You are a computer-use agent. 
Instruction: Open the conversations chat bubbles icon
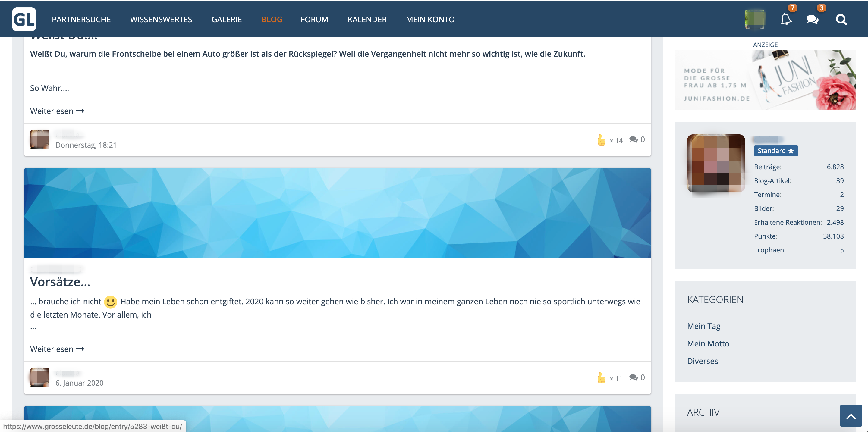click(x=813, y=20)
